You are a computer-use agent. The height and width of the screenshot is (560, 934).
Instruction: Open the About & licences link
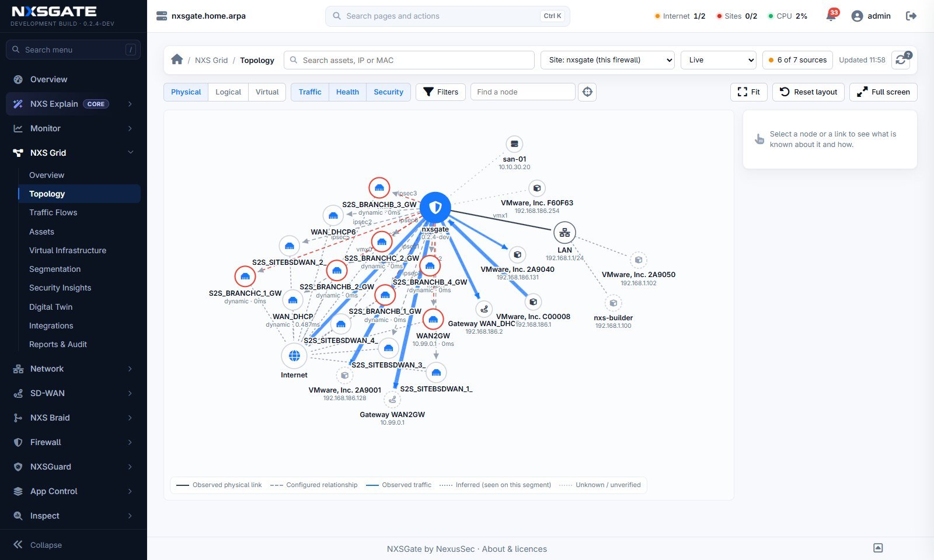coord(514,549)
